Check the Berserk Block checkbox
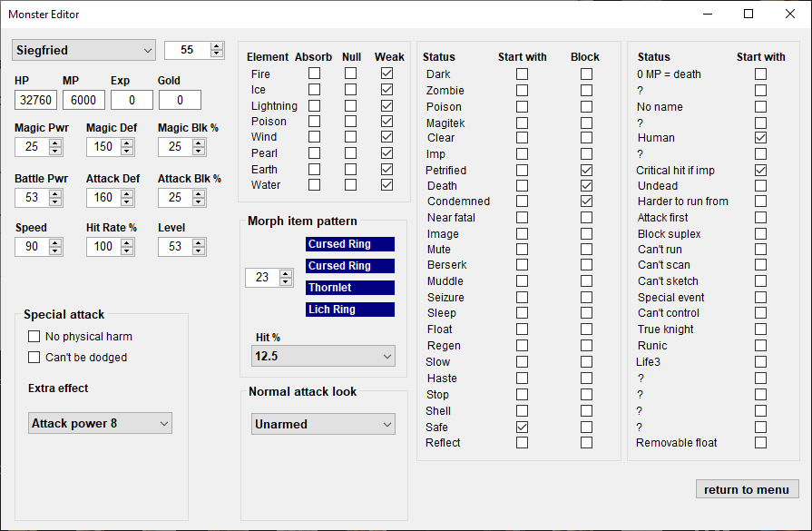The image size is (812, 531). 586,265
